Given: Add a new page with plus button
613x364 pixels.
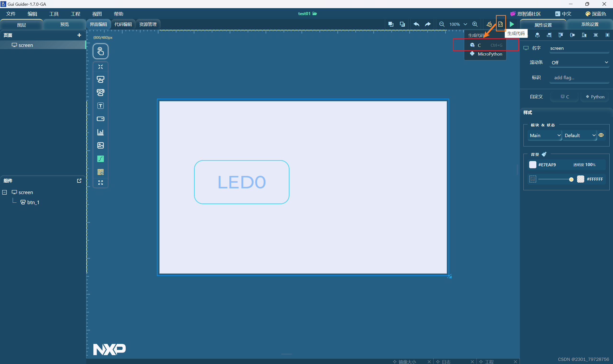Looking at the screenshot, I should pos(79,35).
